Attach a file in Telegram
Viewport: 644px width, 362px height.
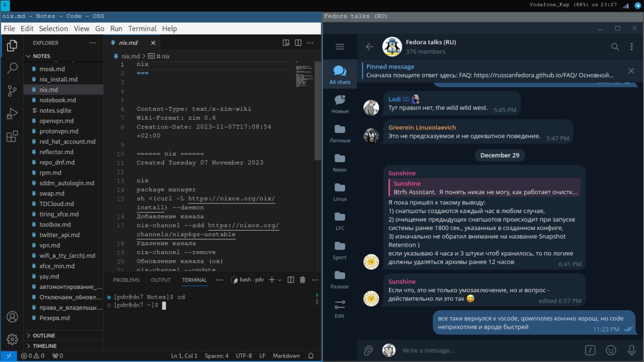(x=368, y=350)
